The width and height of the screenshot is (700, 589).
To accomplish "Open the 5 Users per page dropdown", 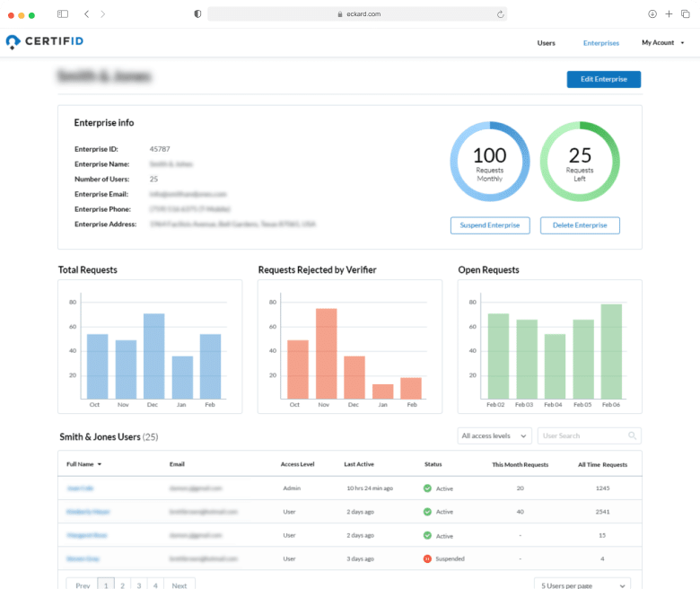I will coord(582,585).
